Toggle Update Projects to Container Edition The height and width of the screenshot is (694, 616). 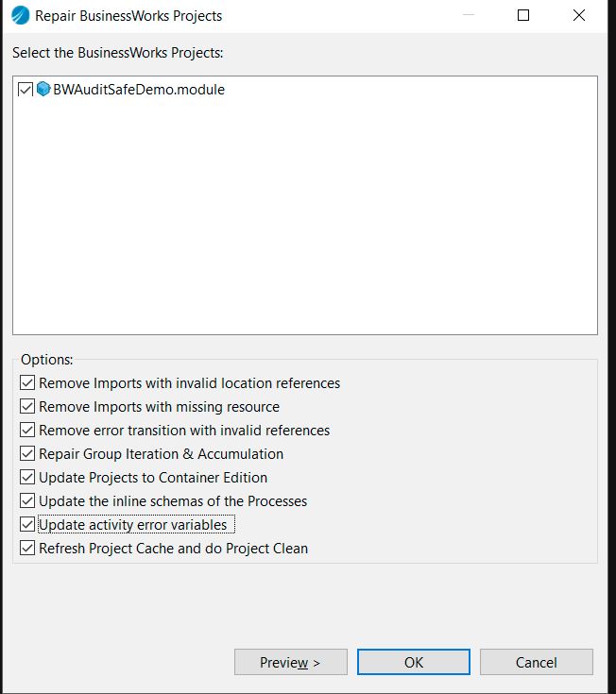point(26,478)
